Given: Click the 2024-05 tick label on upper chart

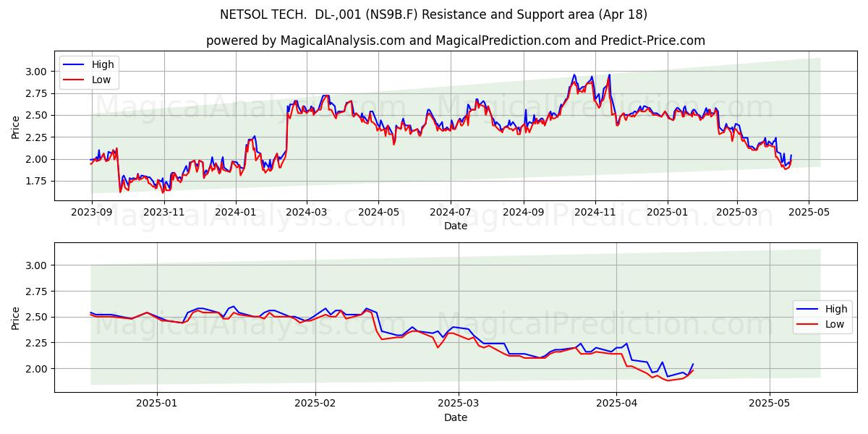Looking at the screenshot, I should (378, 212).
